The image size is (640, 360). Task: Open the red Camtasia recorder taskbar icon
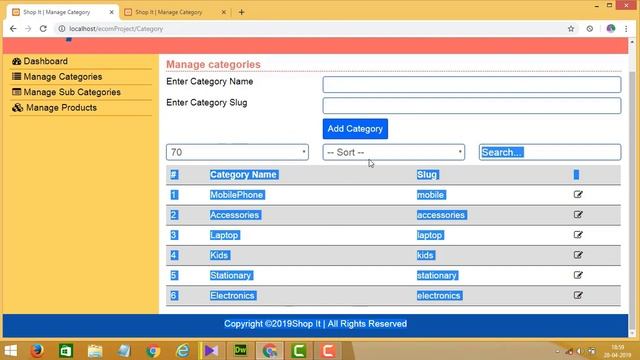pyautogui.click(x=327, y=351)
